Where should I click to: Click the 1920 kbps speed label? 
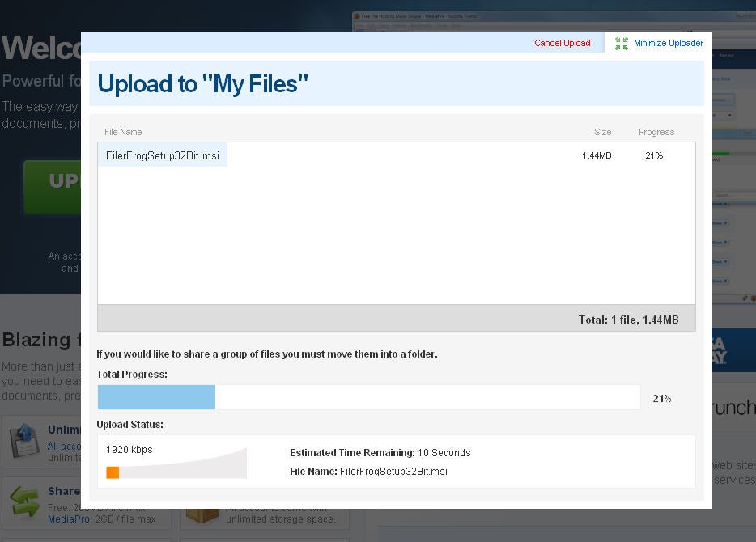coord(130,449)
